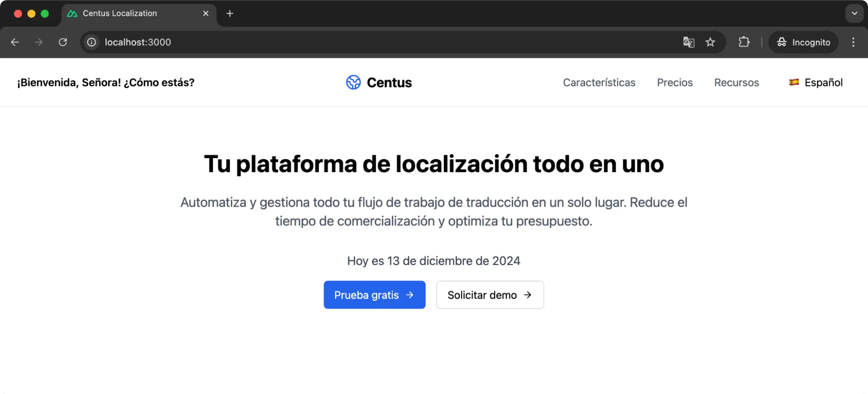The image size is (868, 394).
Task: Click the back navigation arrow
Action: 15,42
